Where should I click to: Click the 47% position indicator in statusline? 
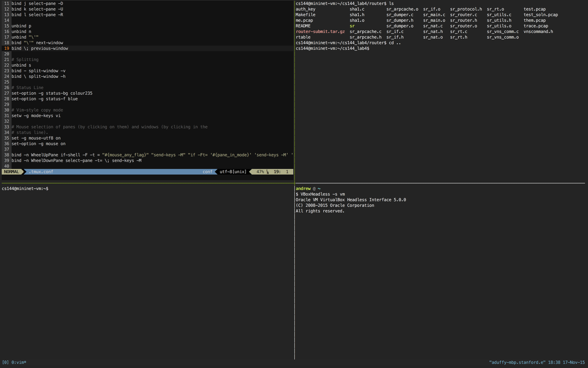(260, 172)
